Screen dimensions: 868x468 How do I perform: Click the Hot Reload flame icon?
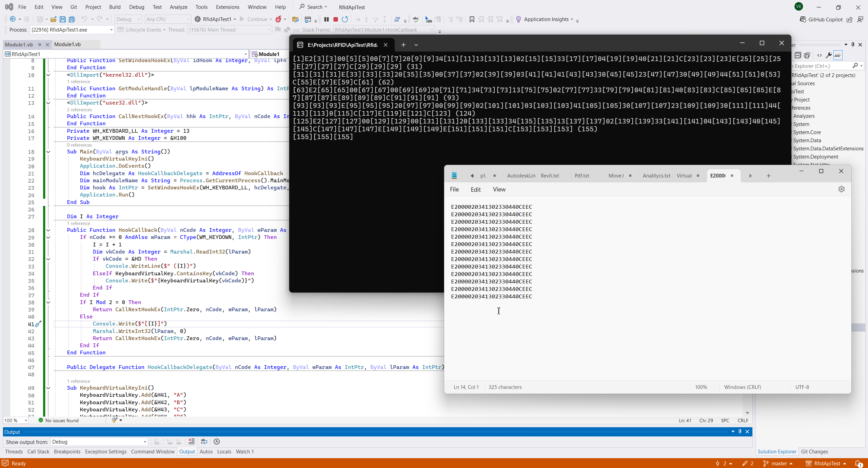coord(278,19)
